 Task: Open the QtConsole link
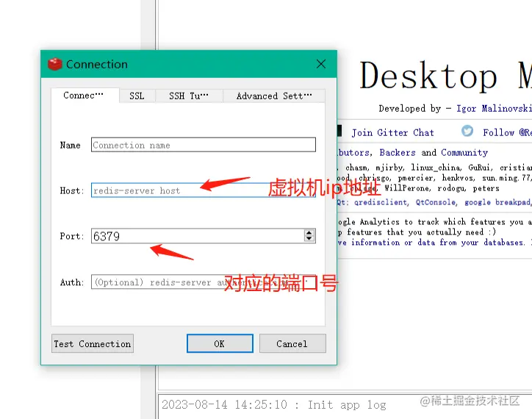click(436, 202)
